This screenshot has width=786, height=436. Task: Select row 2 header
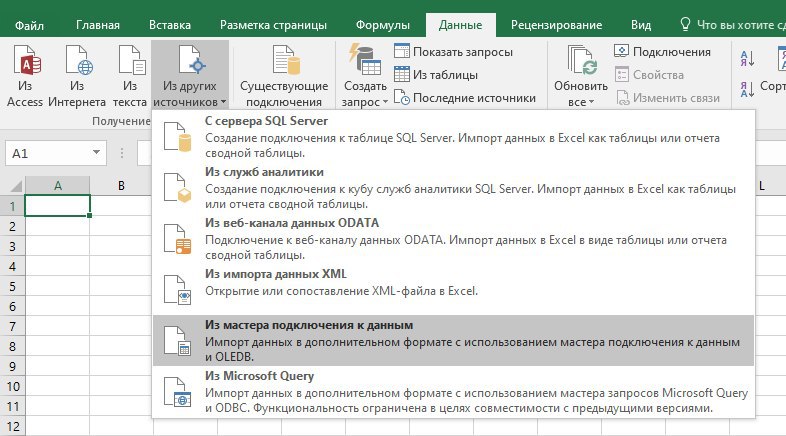tap(13, 226)
